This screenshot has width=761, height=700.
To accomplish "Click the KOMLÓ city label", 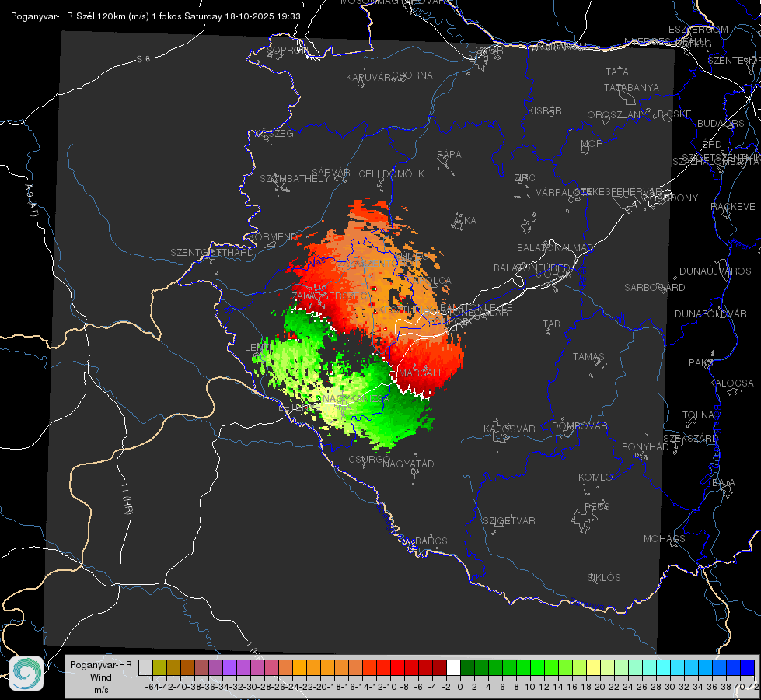I will (x=595, y=477).
